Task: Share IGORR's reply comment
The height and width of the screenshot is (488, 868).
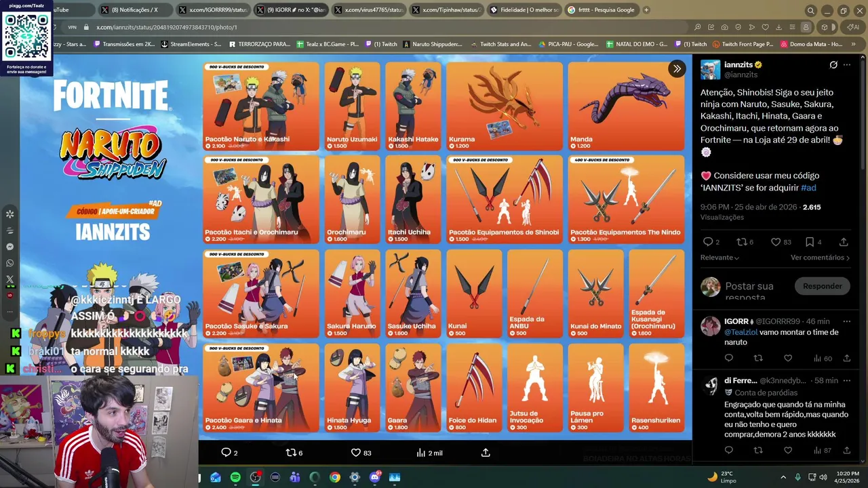Action: [x=846, y=358]
